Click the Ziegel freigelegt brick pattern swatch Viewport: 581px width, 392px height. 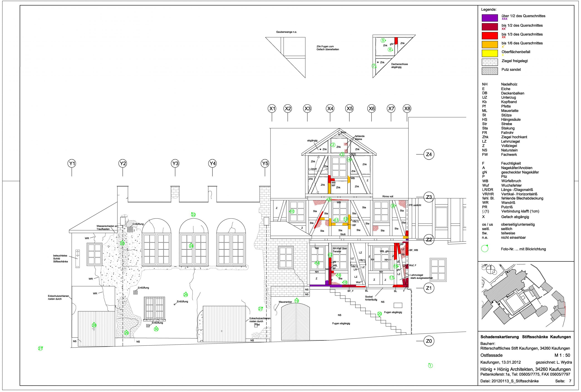pyautogui.click(x=490, y=62)
